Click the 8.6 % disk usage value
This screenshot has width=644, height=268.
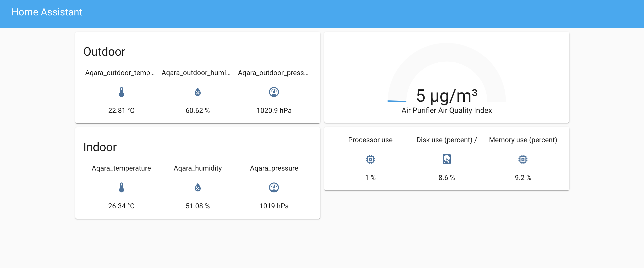pos(447,178)
